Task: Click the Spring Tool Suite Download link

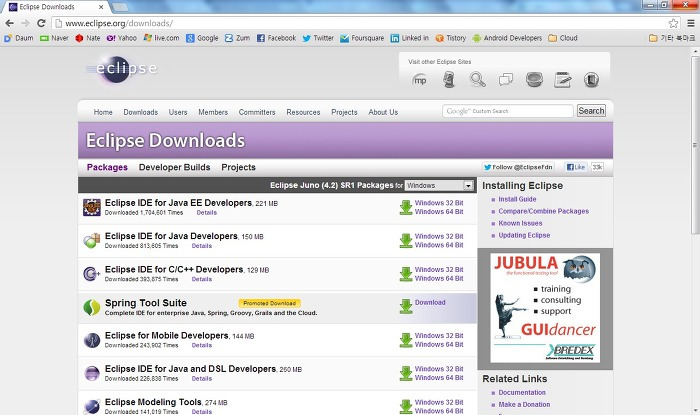Action: coord(430,303)
